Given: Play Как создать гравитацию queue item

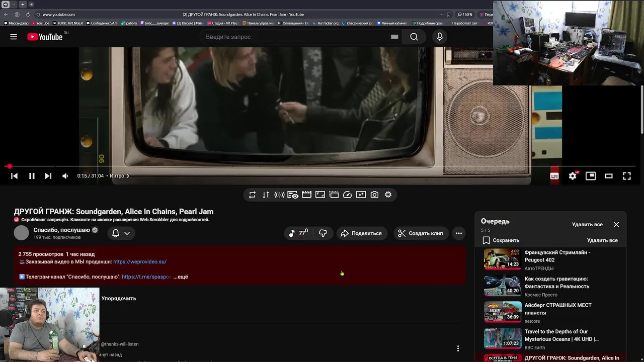Looking at the screenshot, I should pos(551,286).
